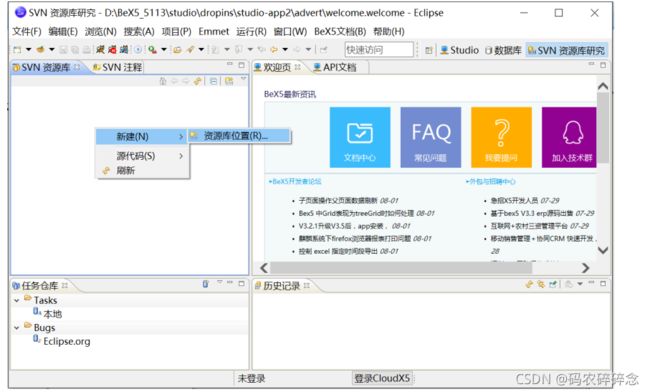Open the FAQ 常见问题 tile

coord(430,137)
